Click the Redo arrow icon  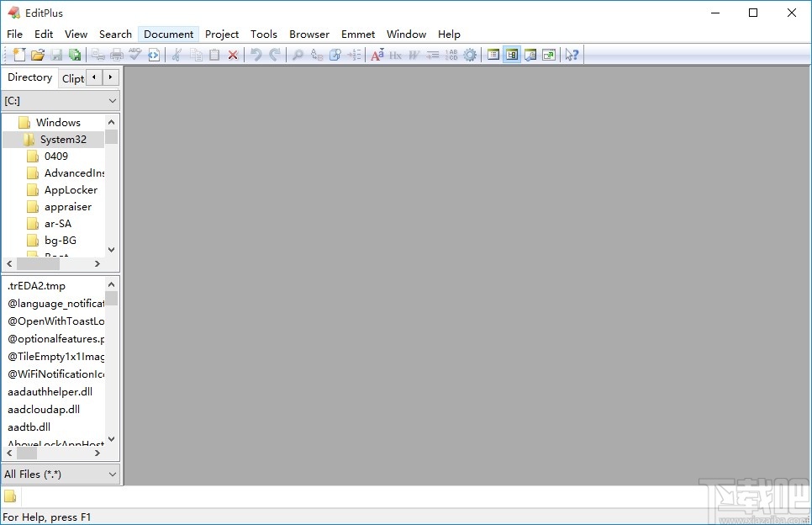click(275, 55)
